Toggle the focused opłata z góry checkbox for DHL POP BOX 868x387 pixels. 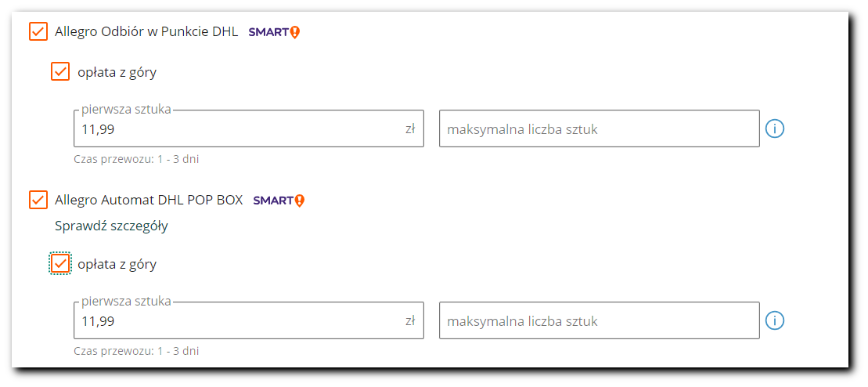(60, 263)
